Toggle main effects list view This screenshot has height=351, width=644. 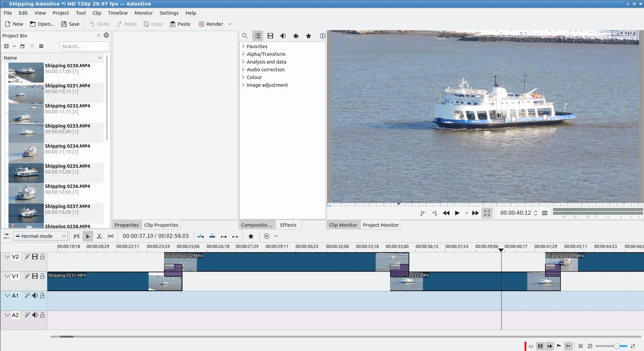click(258, 36)
